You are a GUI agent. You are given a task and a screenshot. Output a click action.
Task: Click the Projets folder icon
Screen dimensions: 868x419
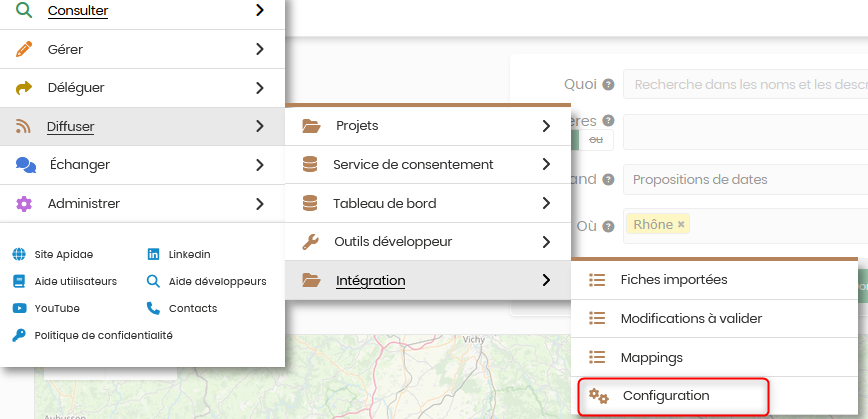click(311, 126)
